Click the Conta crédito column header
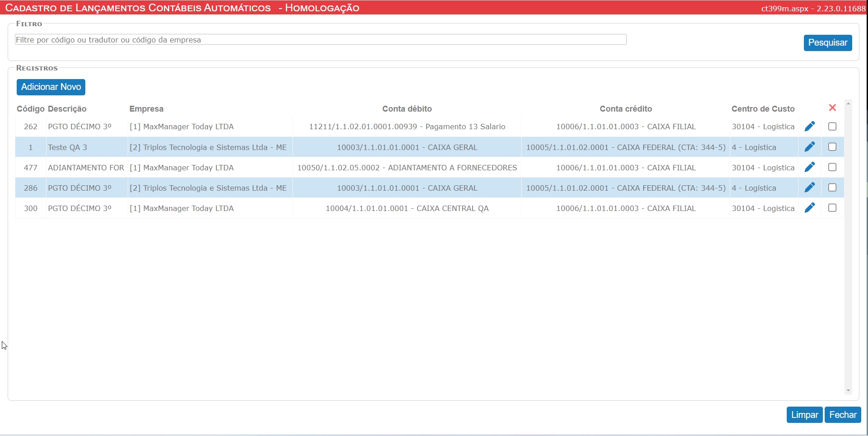This screenshot has height=436, width=868. 626,109
